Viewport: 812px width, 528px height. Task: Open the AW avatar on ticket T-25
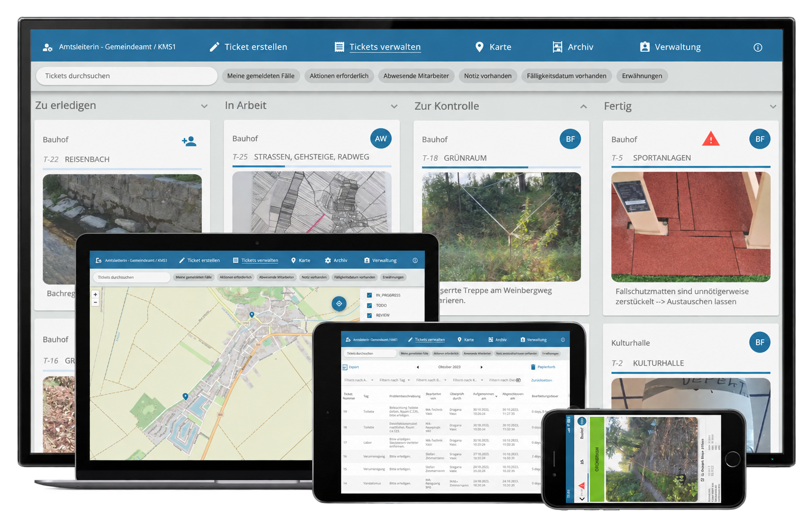point(381,138)
